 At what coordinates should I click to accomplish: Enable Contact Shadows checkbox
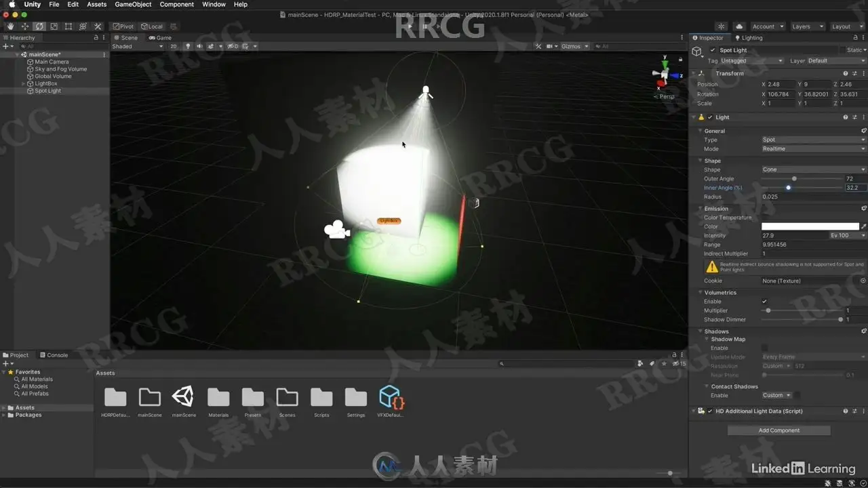click(797, 395)
